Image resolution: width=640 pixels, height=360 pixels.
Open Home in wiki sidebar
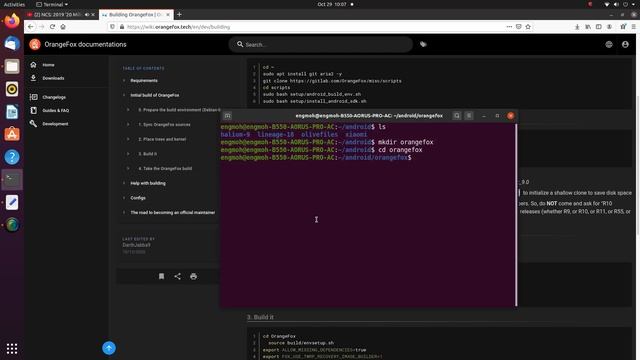[x=48, y=65]
